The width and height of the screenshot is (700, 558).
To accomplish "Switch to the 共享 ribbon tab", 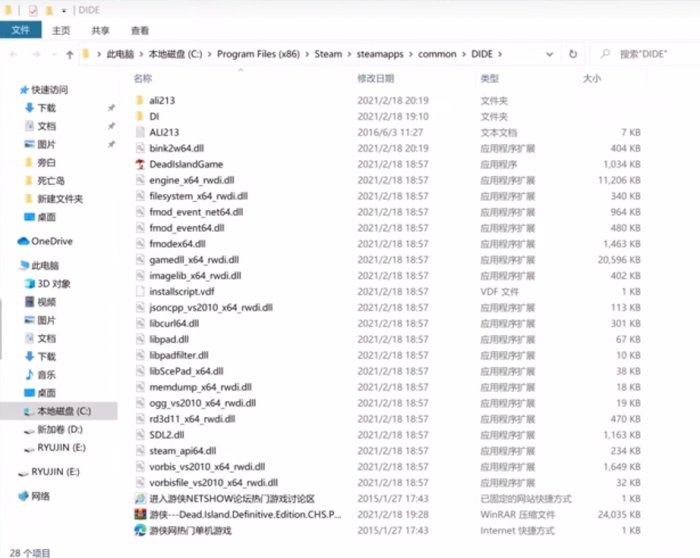I will (100, 30).
